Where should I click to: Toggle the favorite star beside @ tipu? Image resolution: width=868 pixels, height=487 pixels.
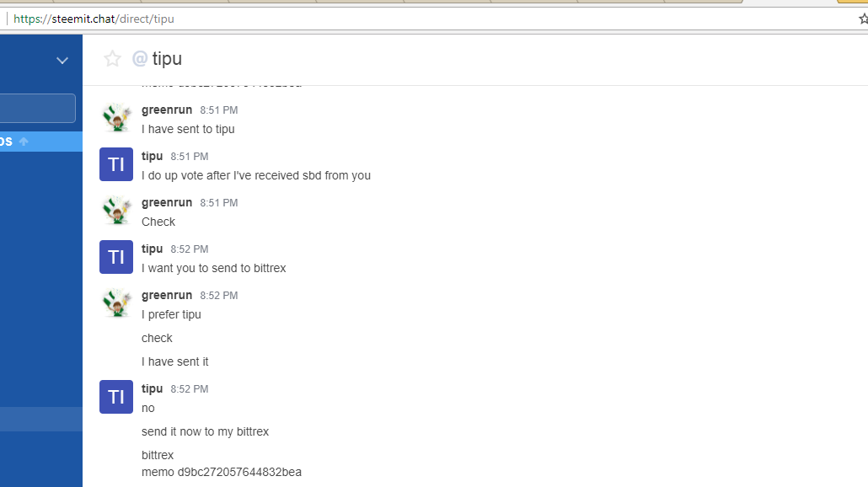112,58
